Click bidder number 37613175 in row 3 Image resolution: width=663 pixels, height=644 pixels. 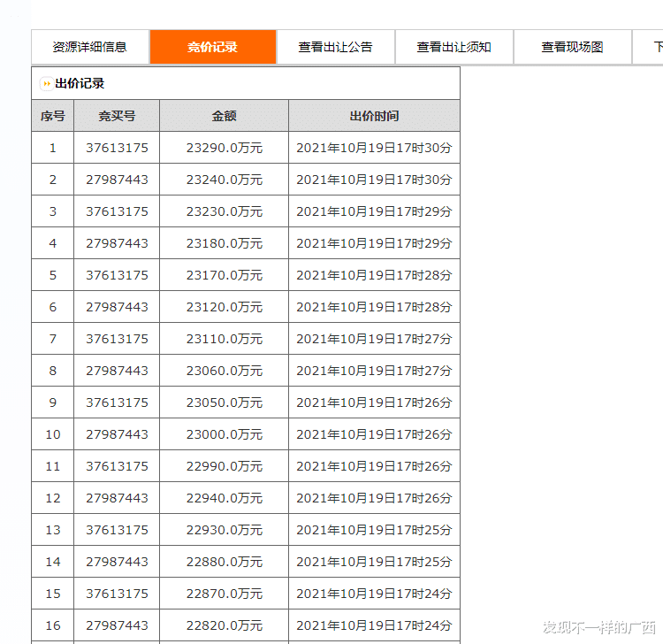point(117,211)
